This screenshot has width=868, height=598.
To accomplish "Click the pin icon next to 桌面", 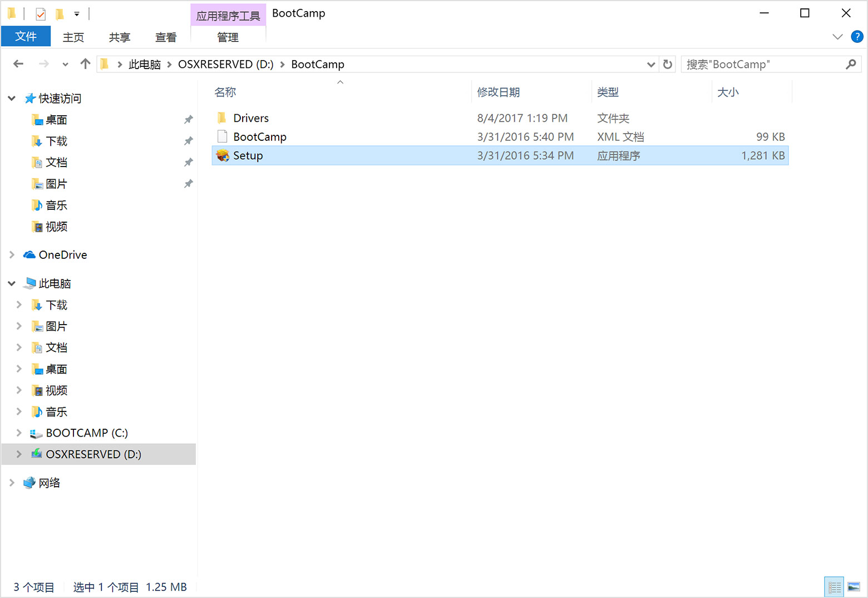I will pos(188,120).
